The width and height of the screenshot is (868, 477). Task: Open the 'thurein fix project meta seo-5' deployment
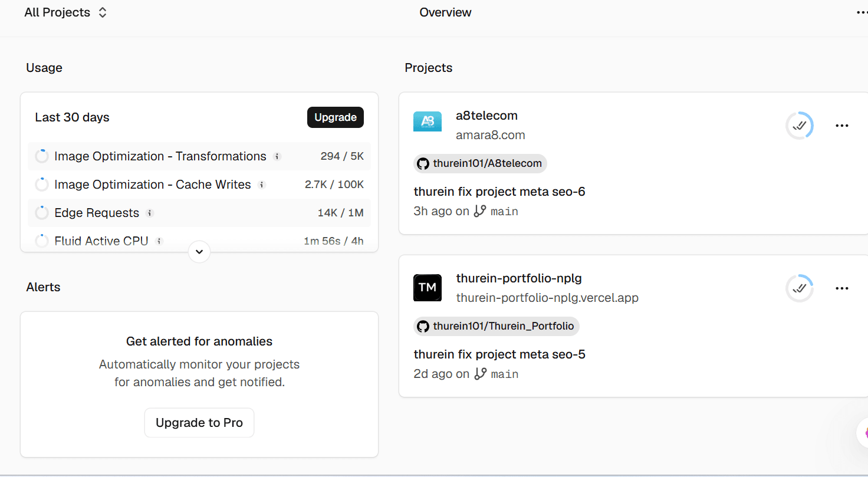499,354
